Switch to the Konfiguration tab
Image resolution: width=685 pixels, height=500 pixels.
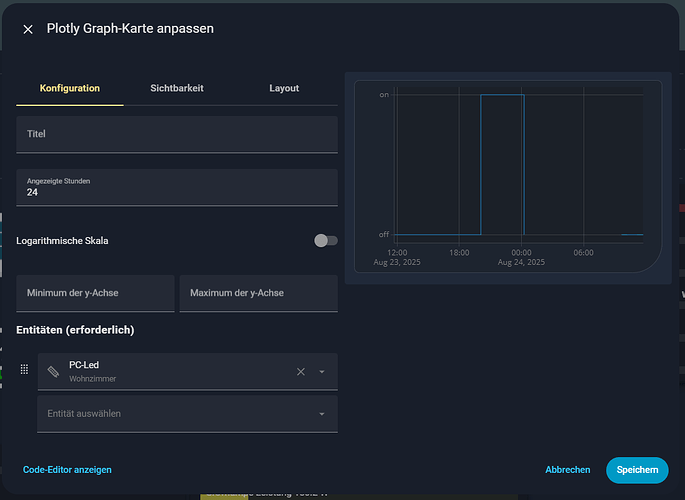[70, 88]
